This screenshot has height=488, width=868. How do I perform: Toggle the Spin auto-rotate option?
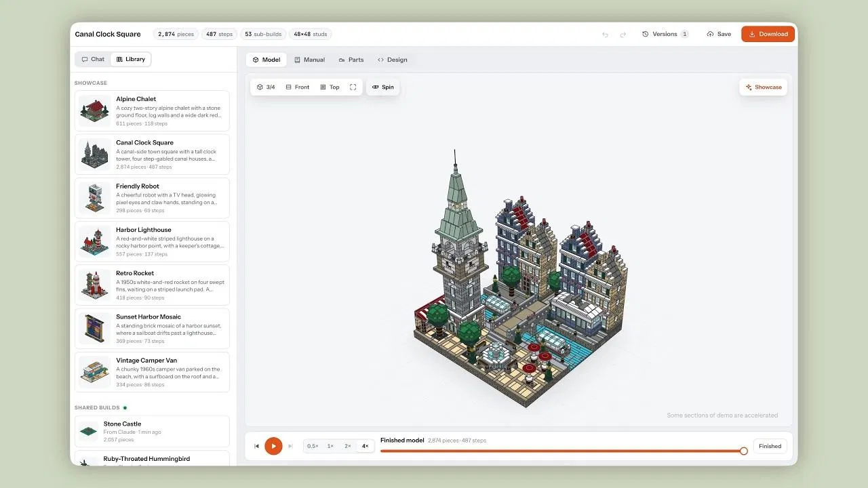pos(383,87)
